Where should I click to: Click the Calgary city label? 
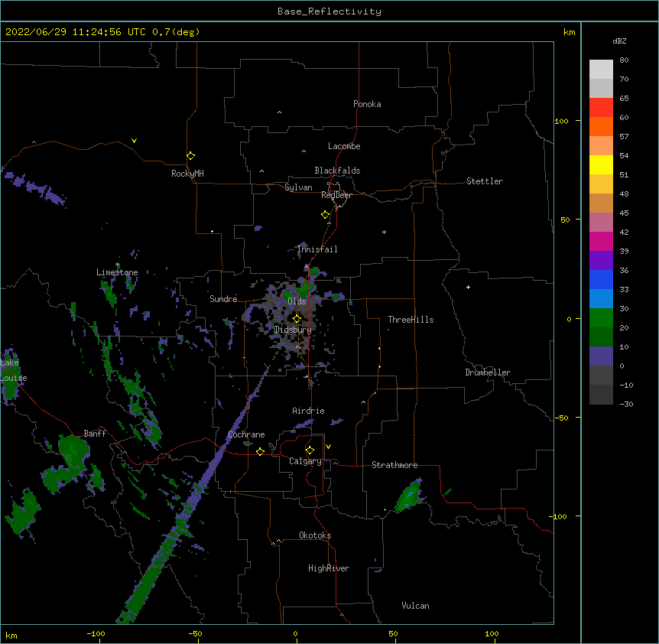point(305,461)
